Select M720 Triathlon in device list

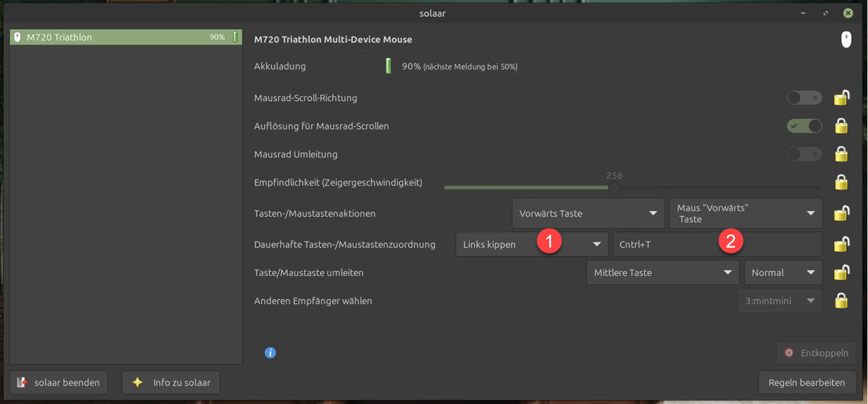point(126,37)
